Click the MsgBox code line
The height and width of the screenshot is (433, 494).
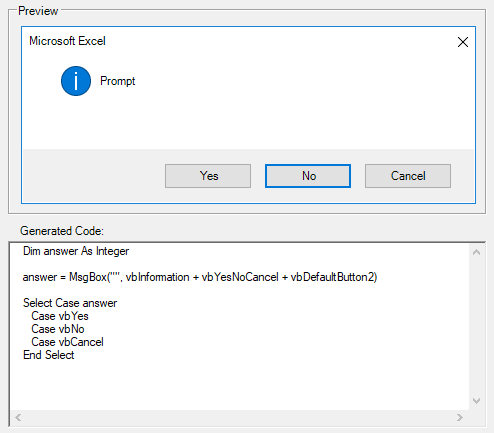tap(200, 277)
